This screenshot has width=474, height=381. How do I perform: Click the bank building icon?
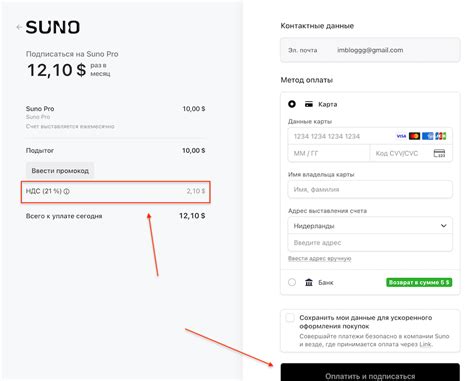[x=309, y=282]
